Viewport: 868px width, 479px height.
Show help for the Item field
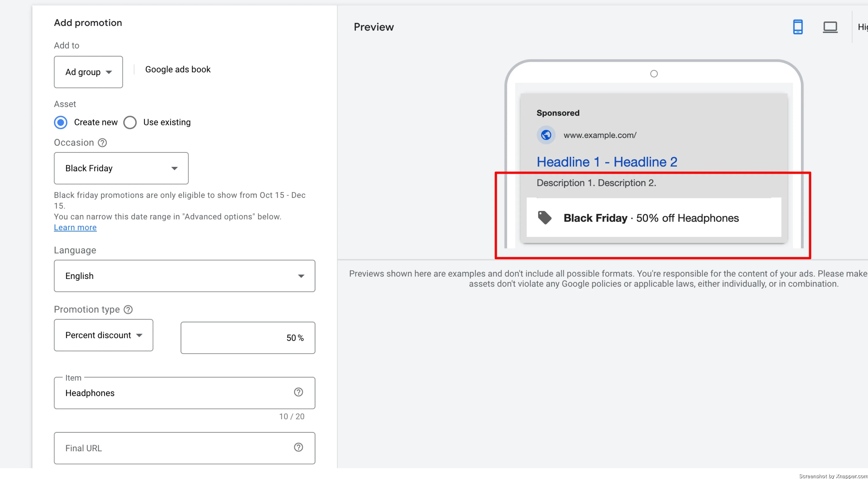point(298,392)
